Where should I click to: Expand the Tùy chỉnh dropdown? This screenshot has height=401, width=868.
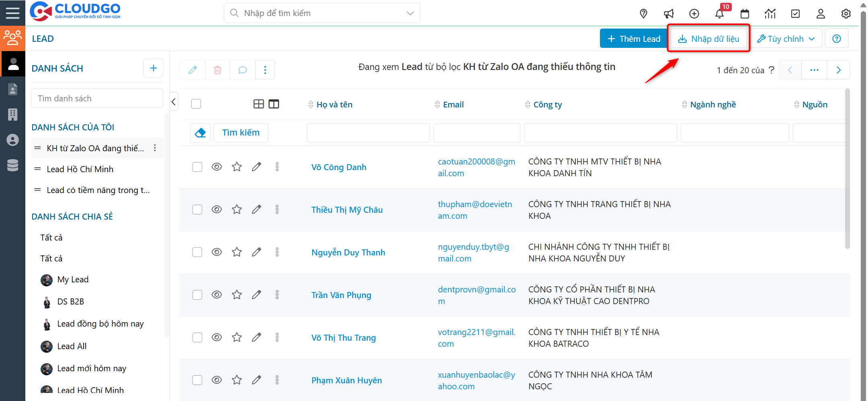786,39
